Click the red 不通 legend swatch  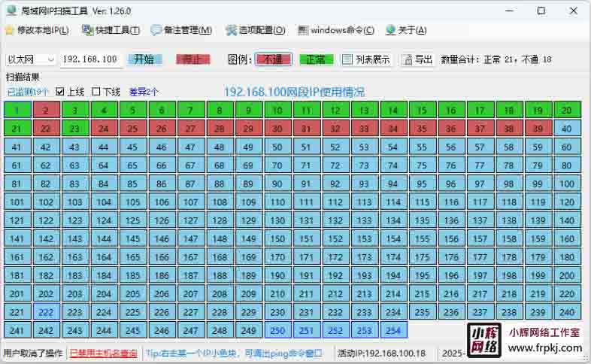click(273, 59)
